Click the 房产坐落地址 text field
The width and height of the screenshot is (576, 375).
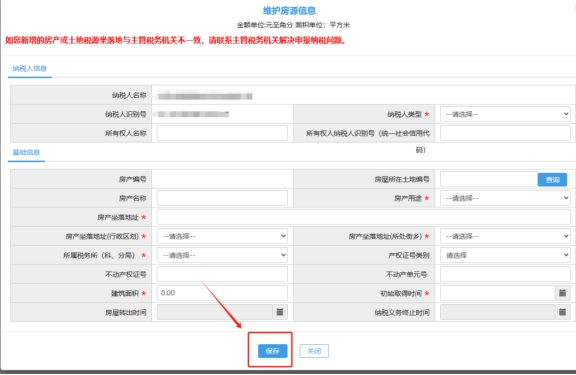click(x=364, y=217)
